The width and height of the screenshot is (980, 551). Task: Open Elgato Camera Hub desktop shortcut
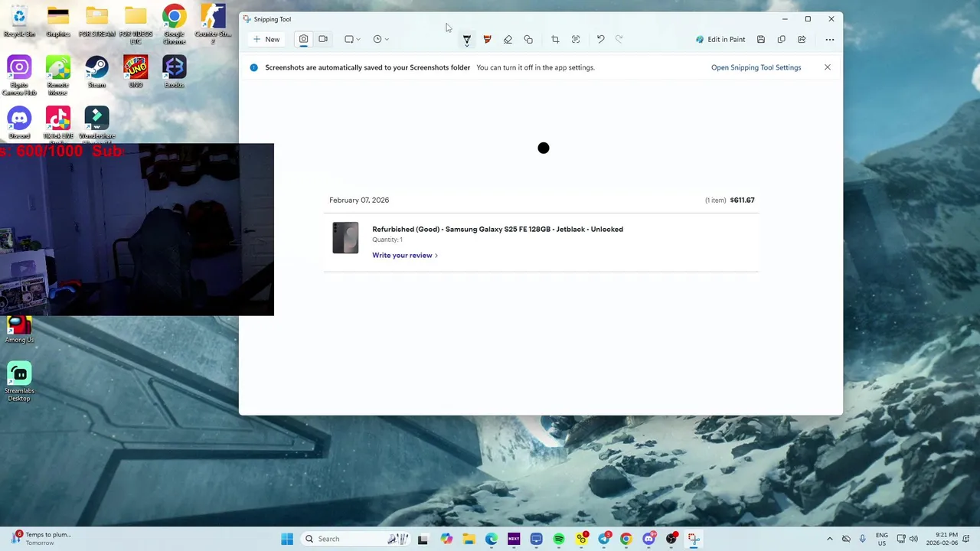[x=19, y=76]
